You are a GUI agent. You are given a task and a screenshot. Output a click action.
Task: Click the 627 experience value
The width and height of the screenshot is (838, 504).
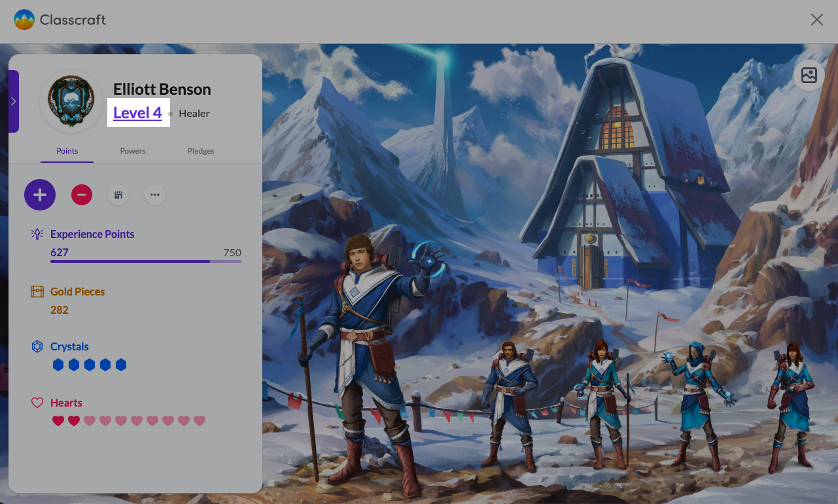click(60, 252)
